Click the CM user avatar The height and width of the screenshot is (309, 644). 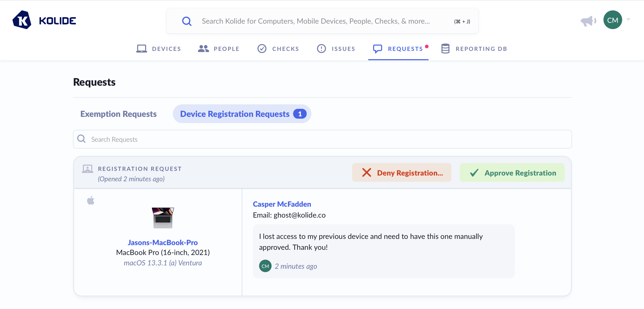point(613,20)
